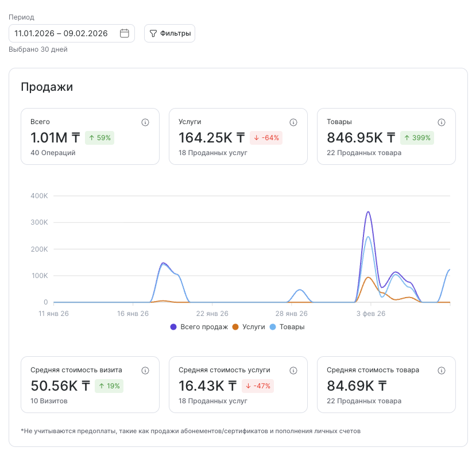Show info for Средняя стоимость визита
The width and height of the screenshot is (476, 455).
pos(145,371)
